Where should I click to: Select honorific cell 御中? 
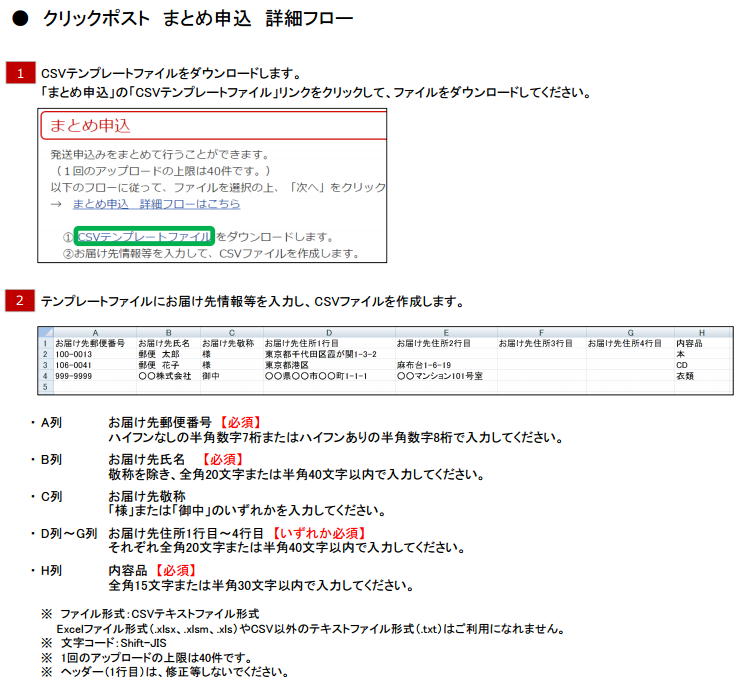tap(232, 376)
